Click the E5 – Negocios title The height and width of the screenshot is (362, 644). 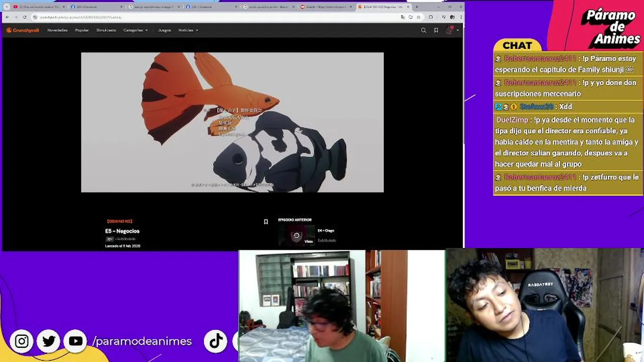pos(122,231)
